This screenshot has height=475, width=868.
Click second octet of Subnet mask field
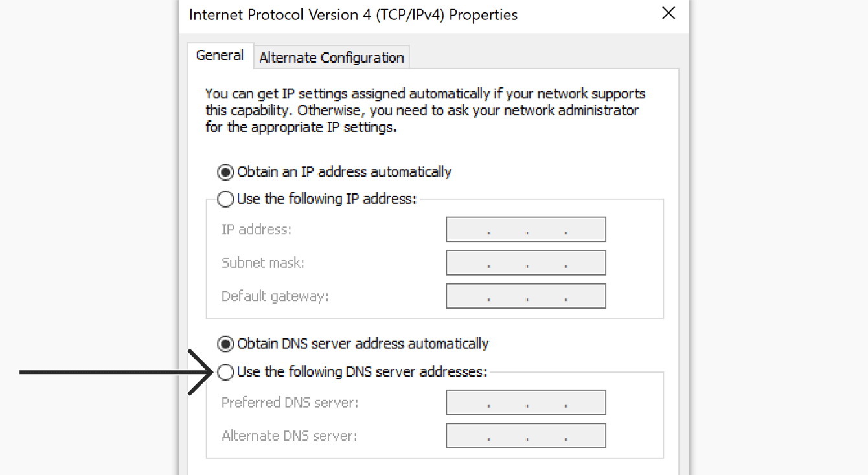507,263
